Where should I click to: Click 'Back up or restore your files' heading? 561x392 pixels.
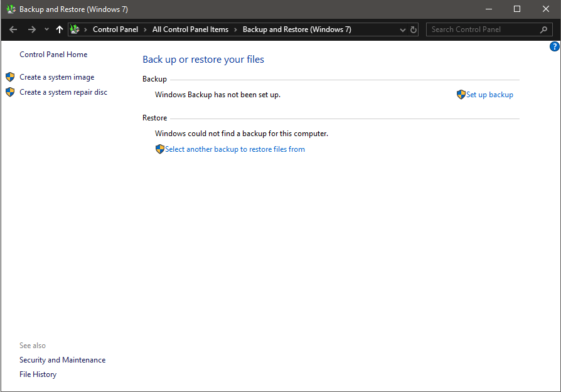(203, 60)
